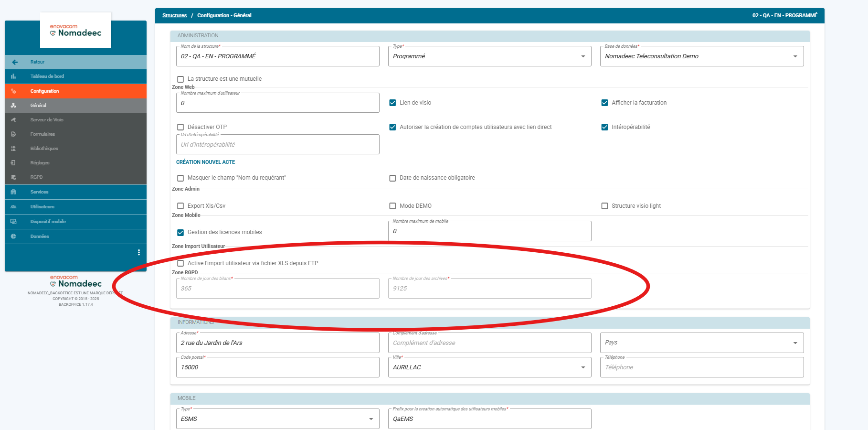The height and width of the screenshot is (430, 868).
Task: Click the Nom de la structure field
Action: (278, 56)
